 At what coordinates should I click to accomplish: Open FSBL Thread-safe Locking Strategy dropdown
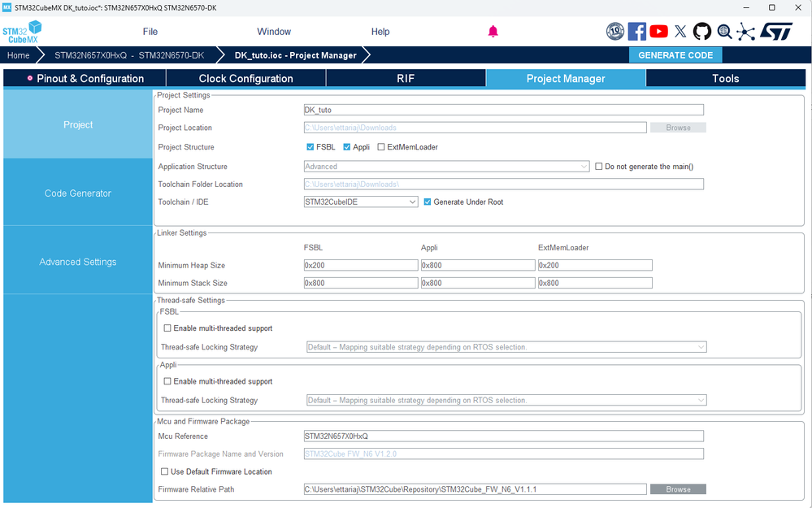(506, 347)
